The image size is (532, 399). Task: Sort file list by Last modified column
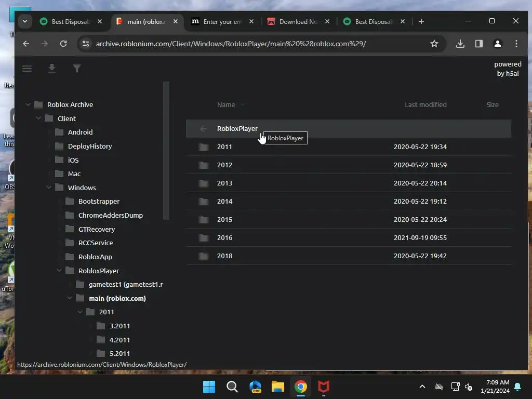[425, 104]
